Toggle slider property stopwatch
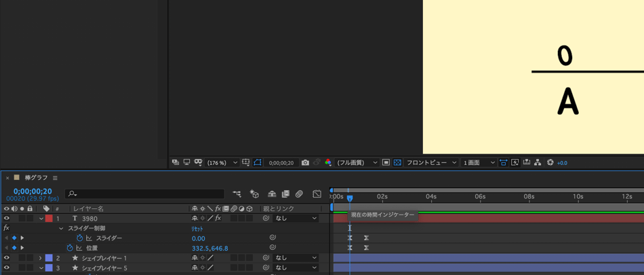 [79, 238]
